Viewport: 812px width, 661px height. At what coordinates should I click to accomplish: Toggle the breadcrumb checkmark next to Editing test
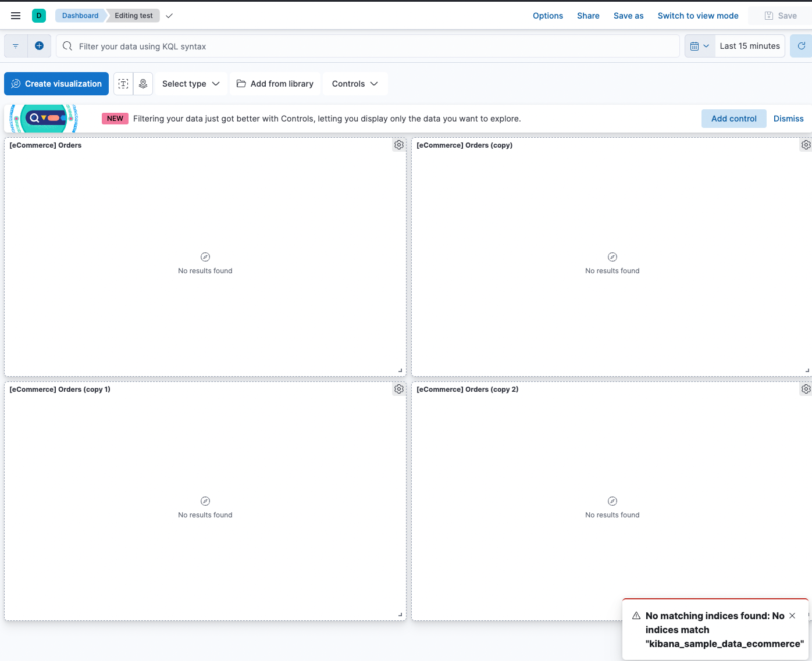169,17
